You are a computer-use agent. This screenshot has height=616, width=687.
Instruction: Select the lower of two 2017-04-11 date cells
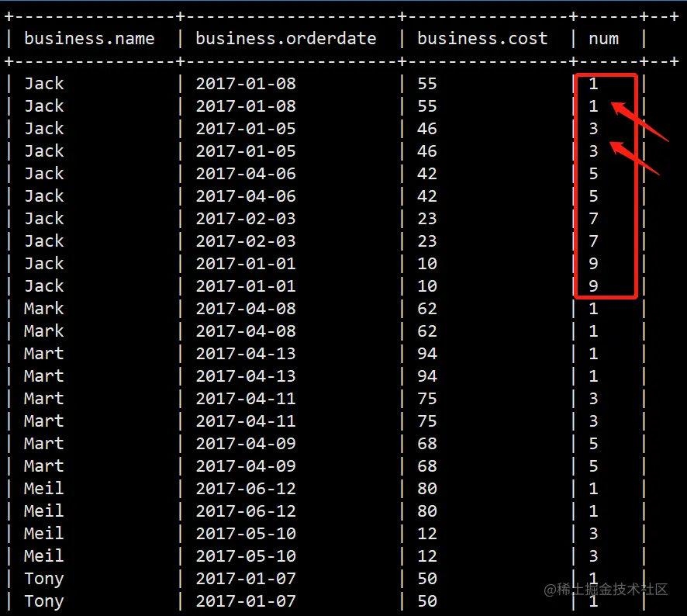point(245,421)
